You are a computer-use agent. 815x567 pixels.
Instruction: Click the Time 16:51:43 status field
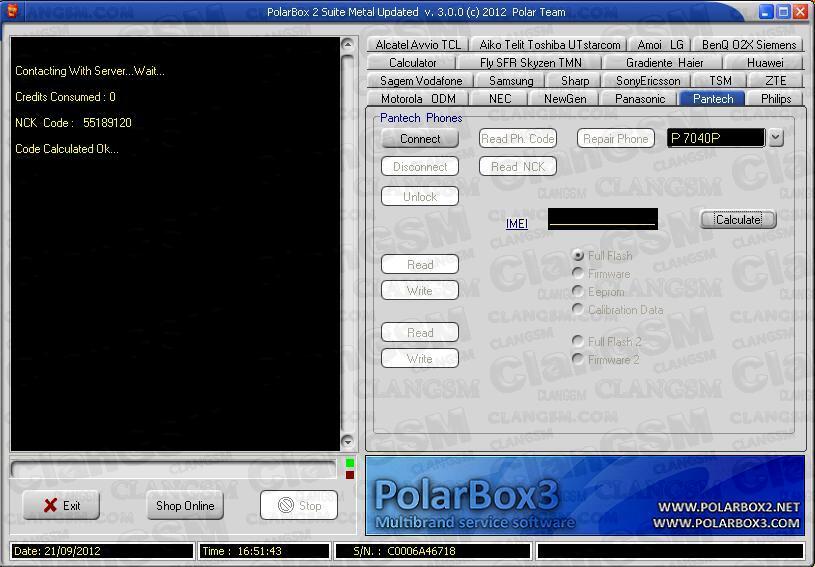[x=264, y=551]
